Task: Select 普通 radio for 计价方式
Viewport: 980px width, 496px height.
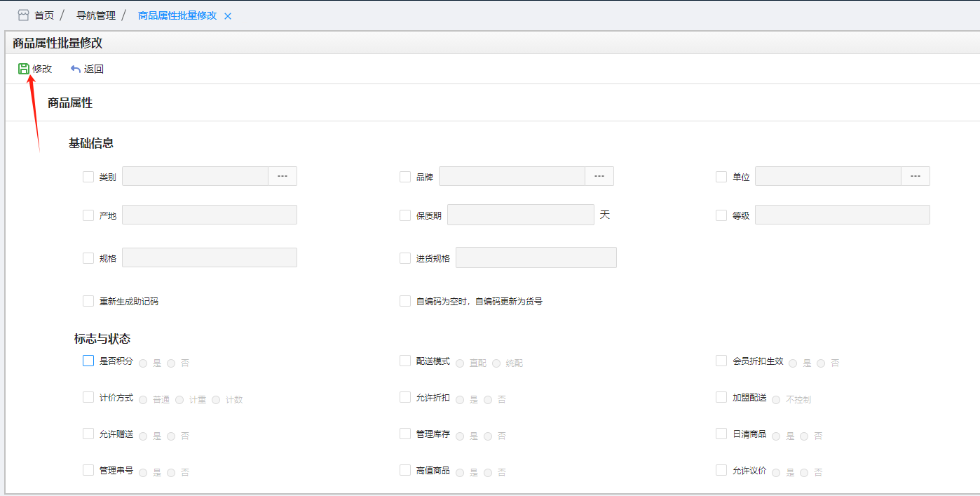Action: (143, 400)
